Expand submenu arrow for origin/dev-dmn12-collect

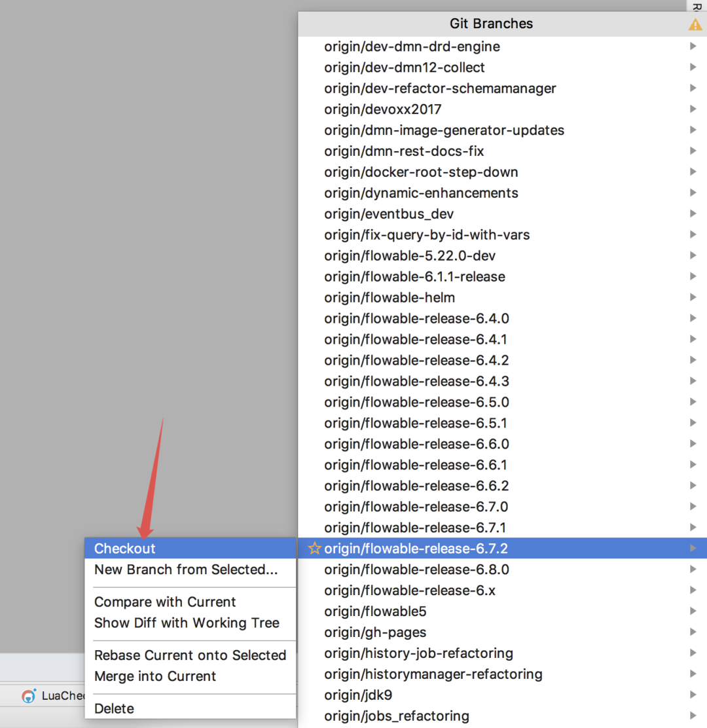pyautogui.click(x=693, y=67)
